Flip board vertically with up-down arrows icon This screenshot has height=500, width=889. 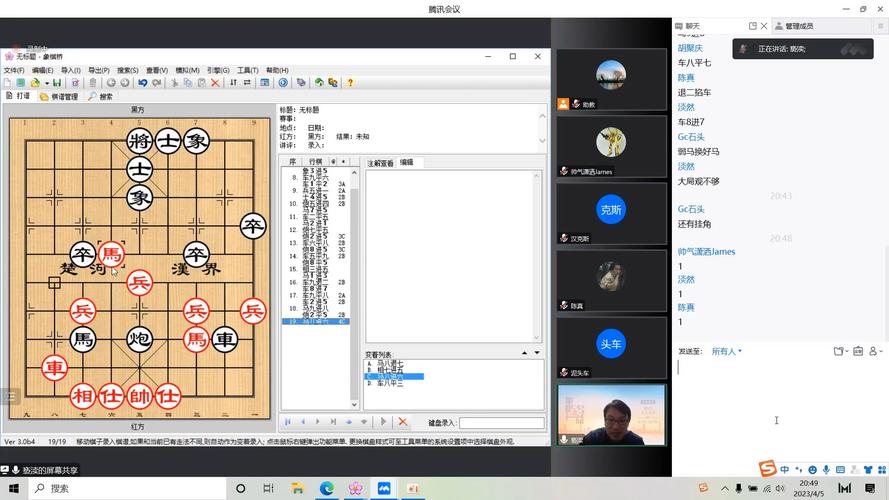tap(233, 83)
